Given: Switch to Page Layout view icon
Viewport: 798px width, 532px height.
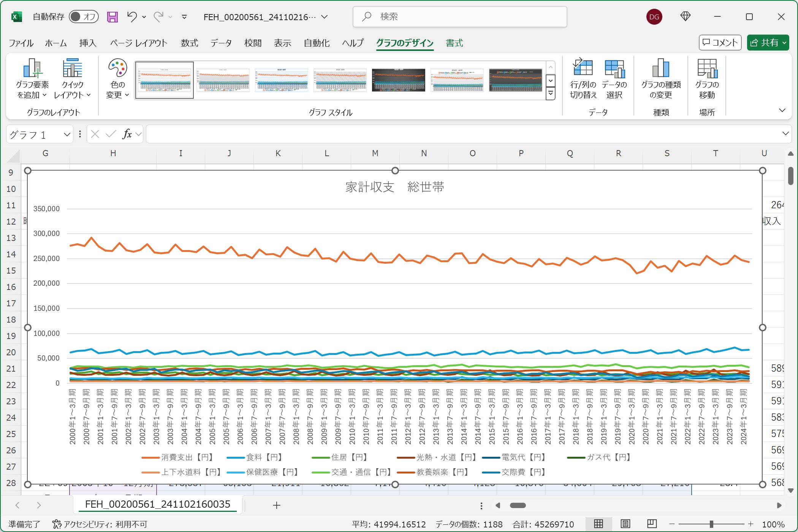Looking at the screenshot, I should point(625,524).
